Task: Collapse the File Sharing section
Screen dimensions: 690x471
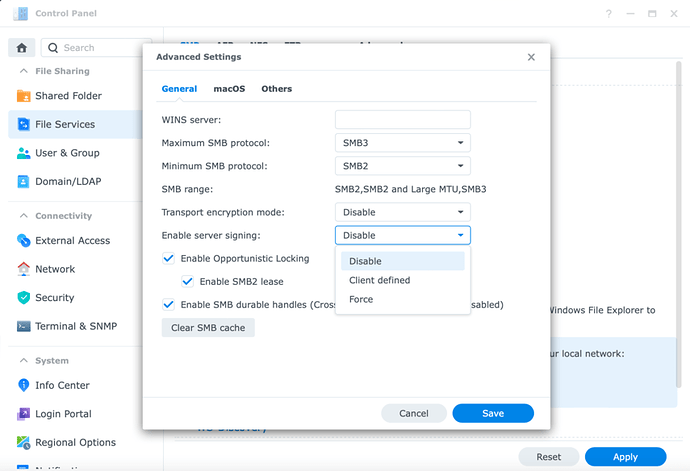Action: coord(24,71)
